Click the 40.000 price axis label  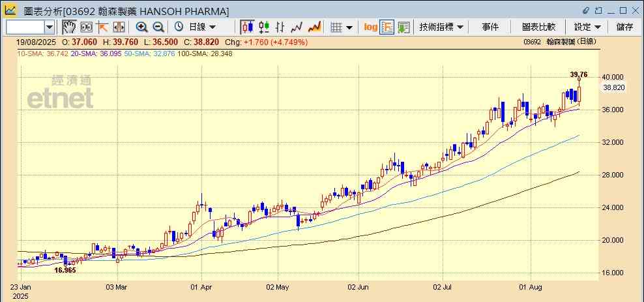coord(613,77)
